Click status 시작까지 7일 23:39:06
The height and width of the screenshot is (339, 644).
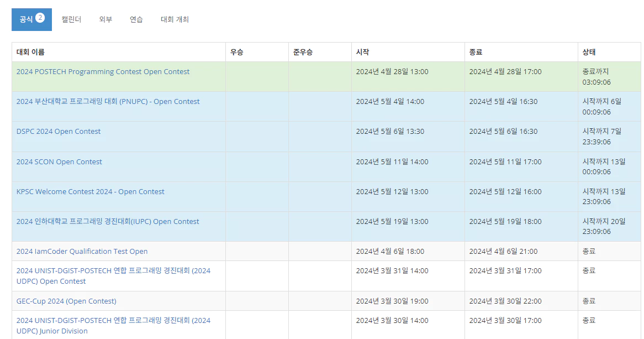click(602, 137)
